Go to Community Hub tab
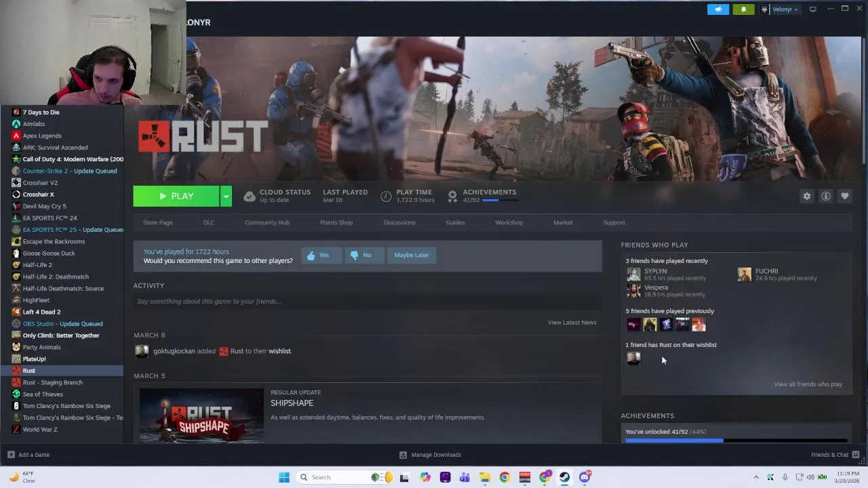 267,222
